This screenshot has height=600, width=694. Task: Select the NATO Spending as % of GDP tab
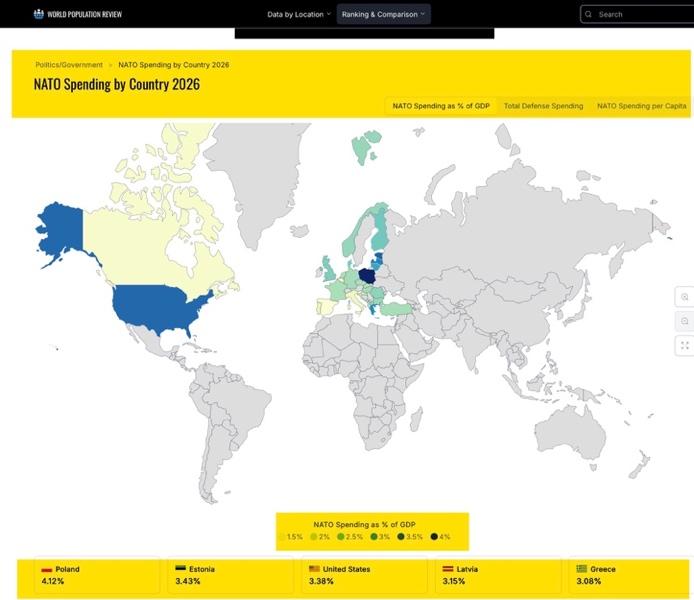point(441,106)
